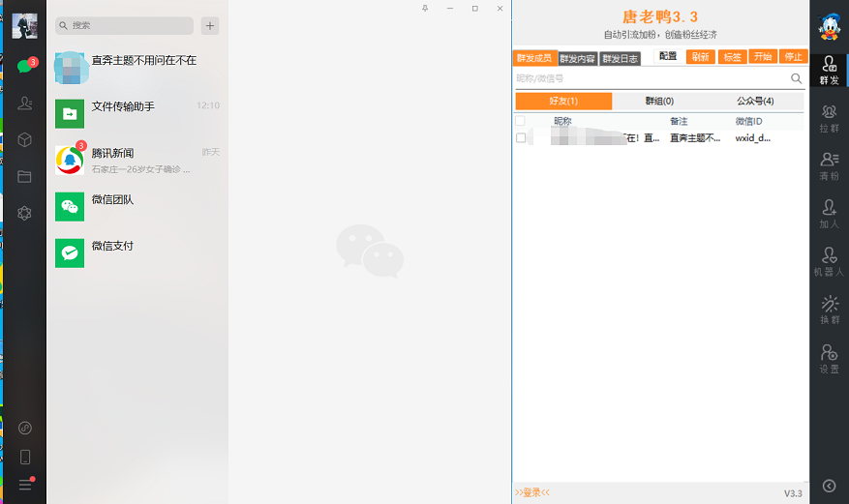Image resolution: width=849 pixels, height=504 pixels.
Task: Click the mobile phone icon in sidebar
Action: (x=25, y=457)
